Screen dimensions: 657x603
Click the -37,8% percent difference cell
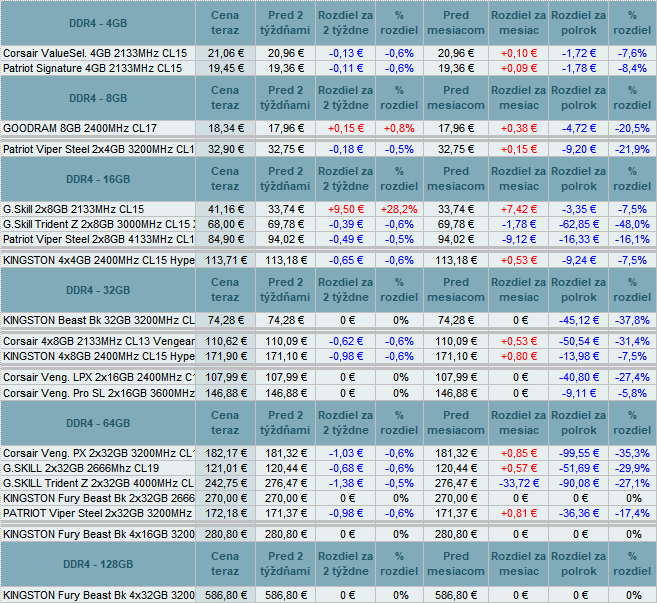click(x=632, y=321)
